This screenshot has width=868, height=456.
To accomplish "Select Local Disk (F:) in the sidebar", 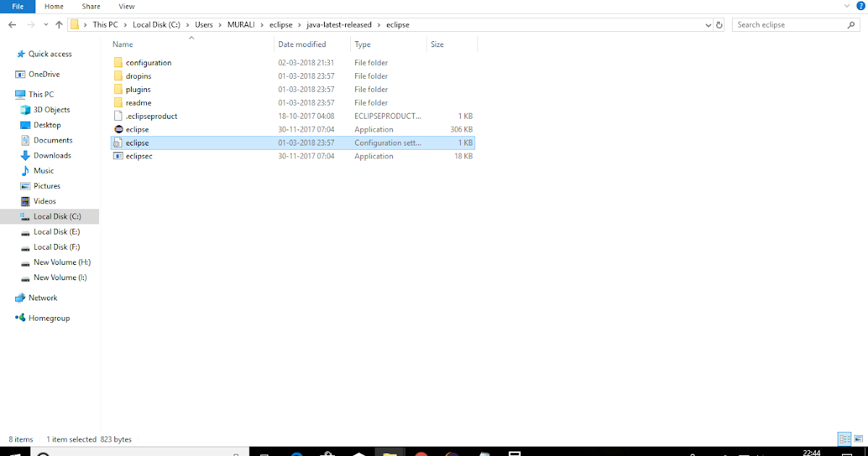I will tap(56, 247).
